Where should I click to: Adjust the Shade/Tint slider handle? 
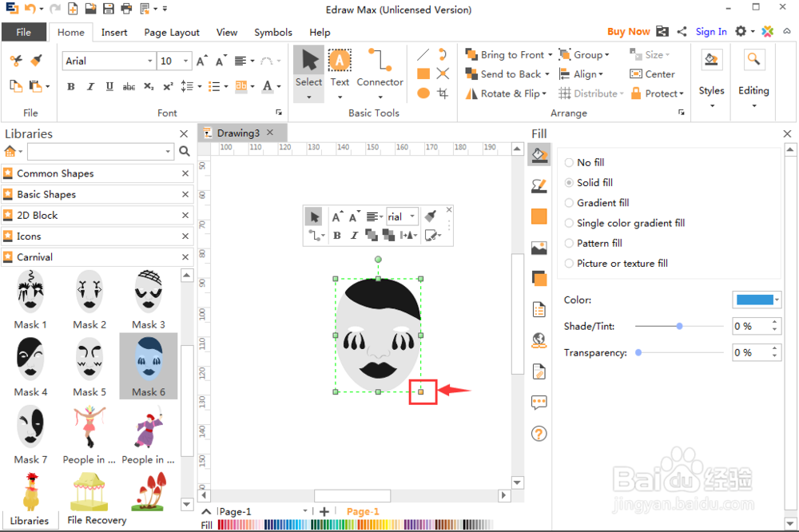679,326
